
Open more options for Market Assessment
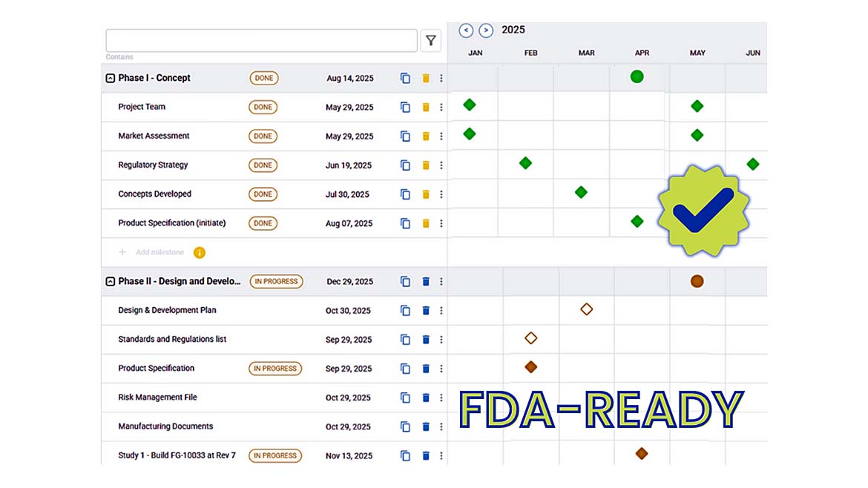point(441,136)
